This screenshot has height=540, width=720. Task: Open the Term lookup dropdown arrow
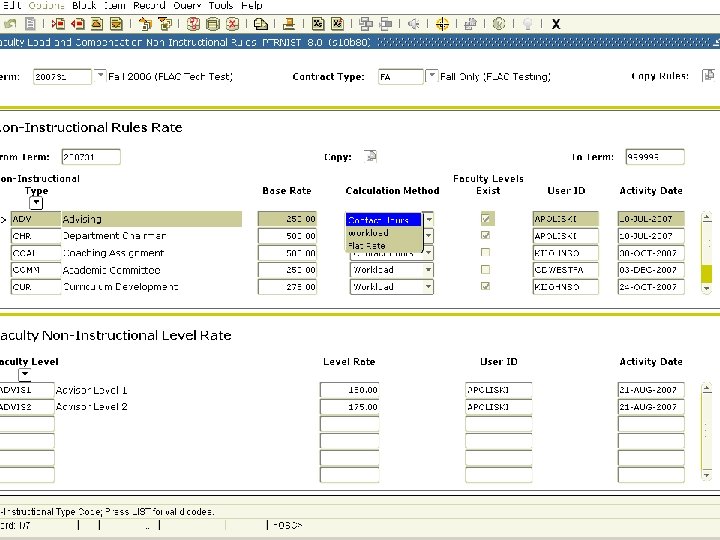click(101, 76)
